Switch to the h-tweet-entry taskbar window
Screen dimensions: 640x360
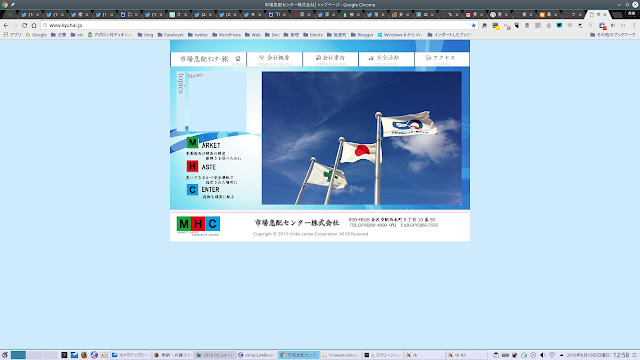tap(340, 355)
